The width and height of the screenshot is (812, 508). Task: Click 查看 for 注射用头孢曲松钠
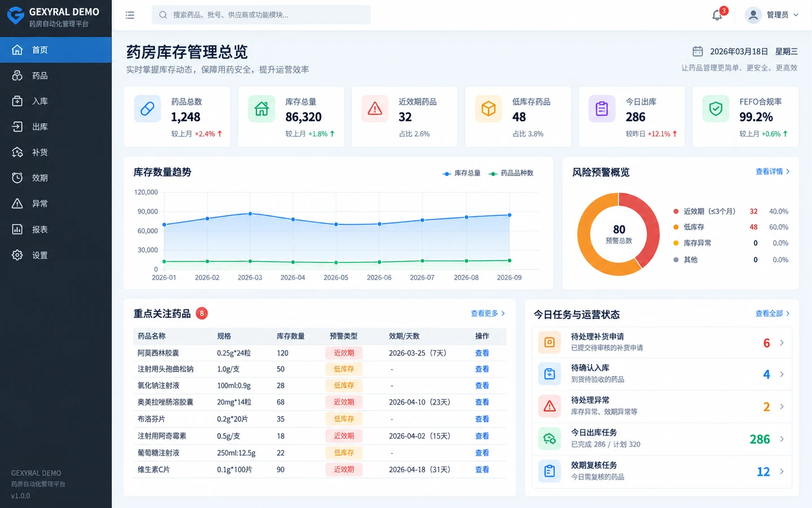click(482, 369)
